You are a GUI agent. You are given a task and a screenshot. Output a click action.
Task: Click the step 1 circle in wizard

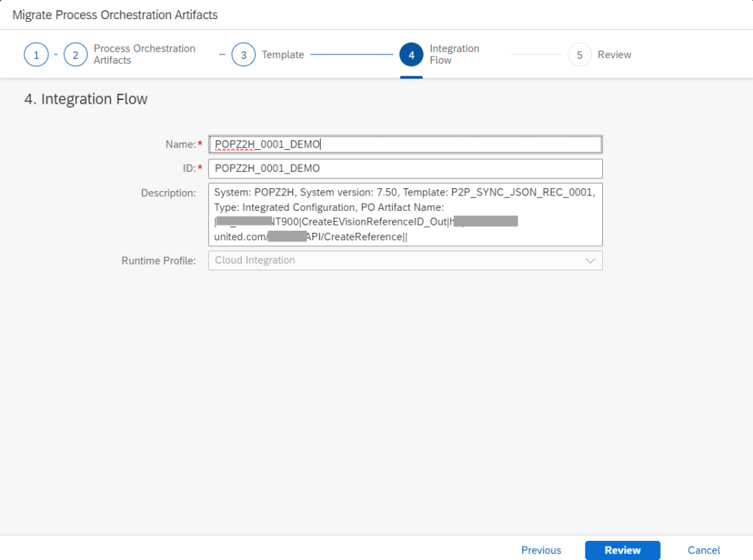(36, 55)
